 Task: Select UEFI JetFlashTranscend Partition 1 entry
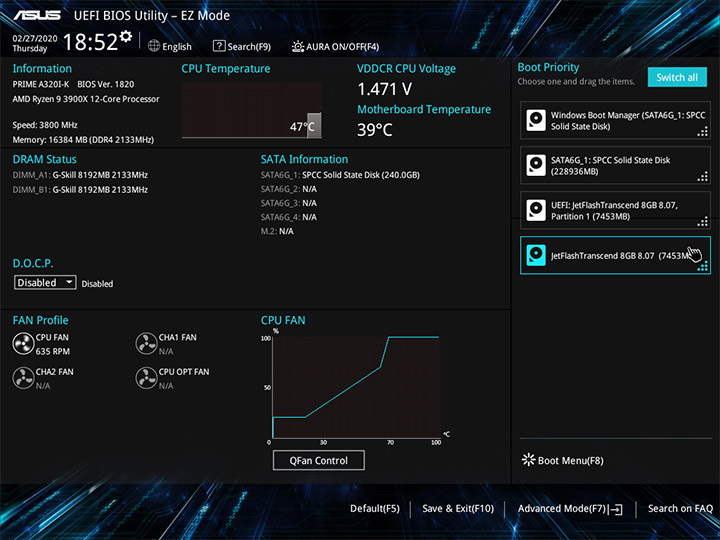tap(615, 210)
